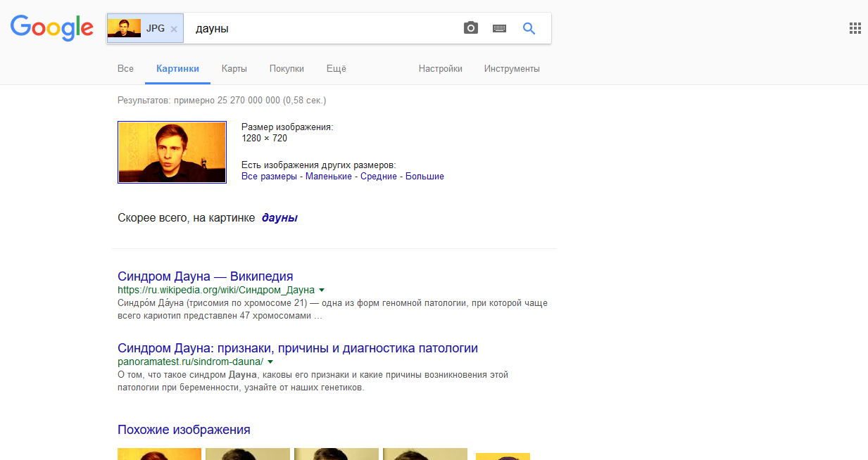Choose "Большие" image sizes link

pyautogui.click(x=424, y=177)
